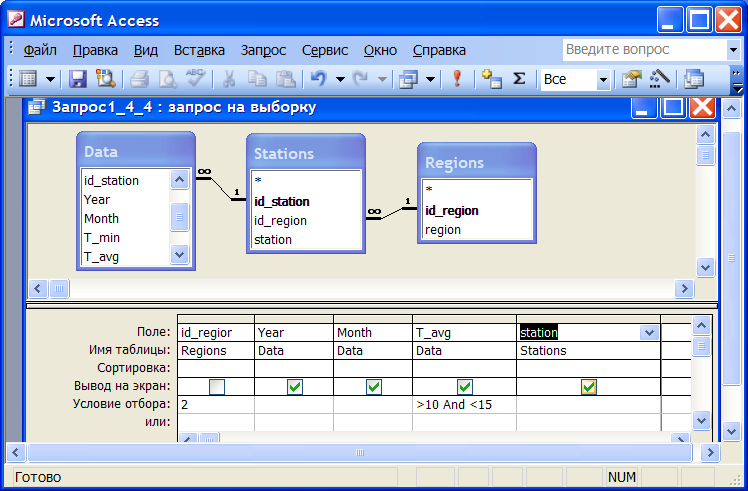Toggle display checkbox under Month column
This screenshot has height=491, width=748.
(x=374, y=387)
